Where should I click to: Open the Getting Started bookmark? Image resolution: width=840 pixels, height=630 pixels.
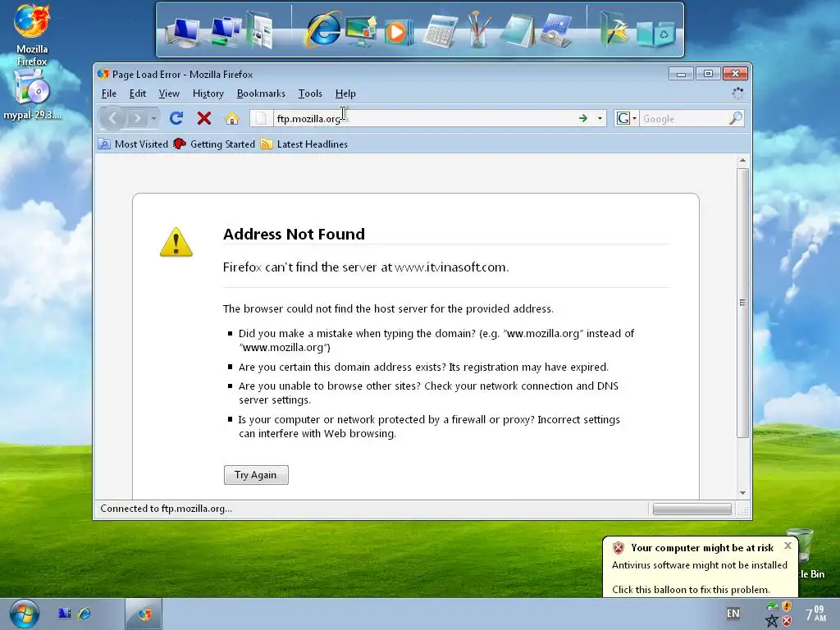pos(214,144)
